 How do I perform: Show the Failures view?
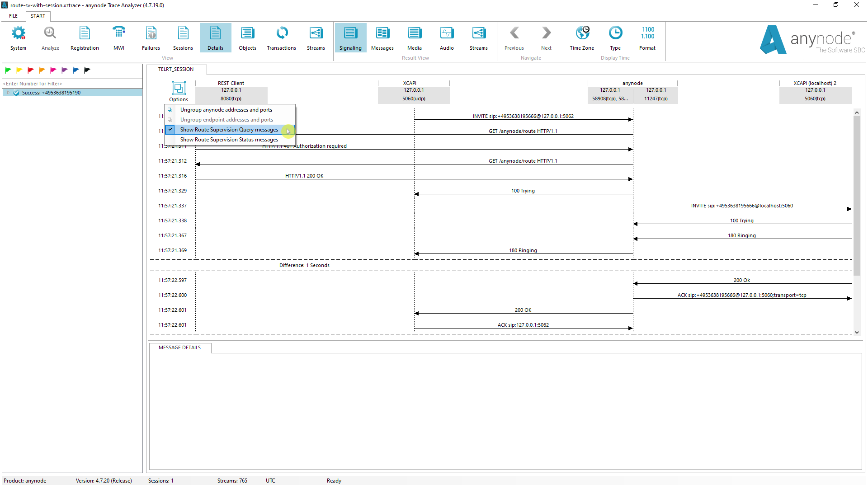click(151, 38)
